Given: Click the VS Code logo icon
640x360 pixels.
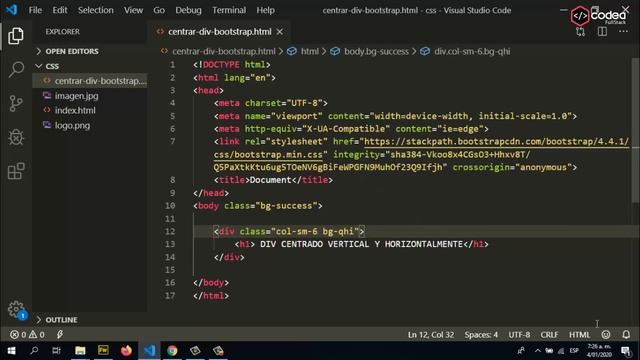Looking at the screenshot, I should tap(11, 9).
